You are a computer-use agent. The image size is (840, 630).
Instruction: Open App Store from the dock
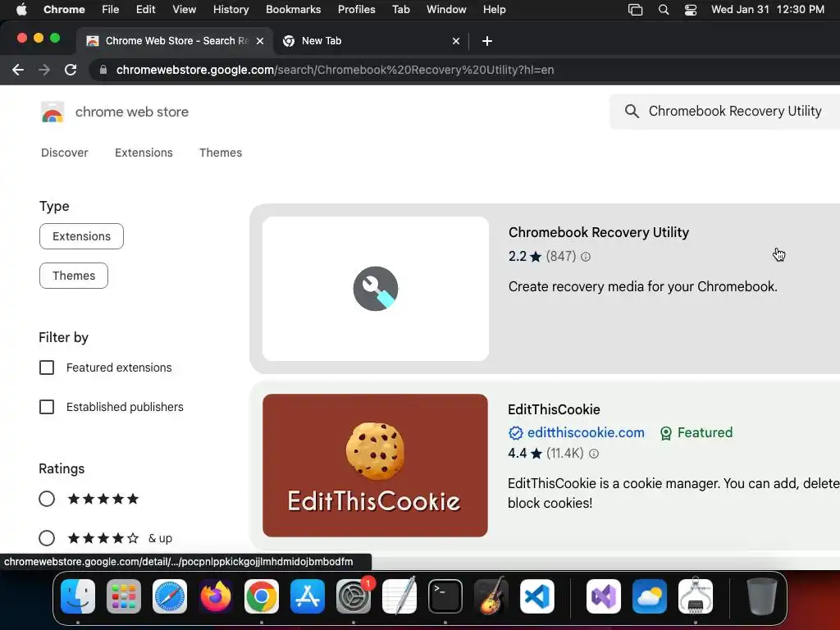click(x=308, y=596)
